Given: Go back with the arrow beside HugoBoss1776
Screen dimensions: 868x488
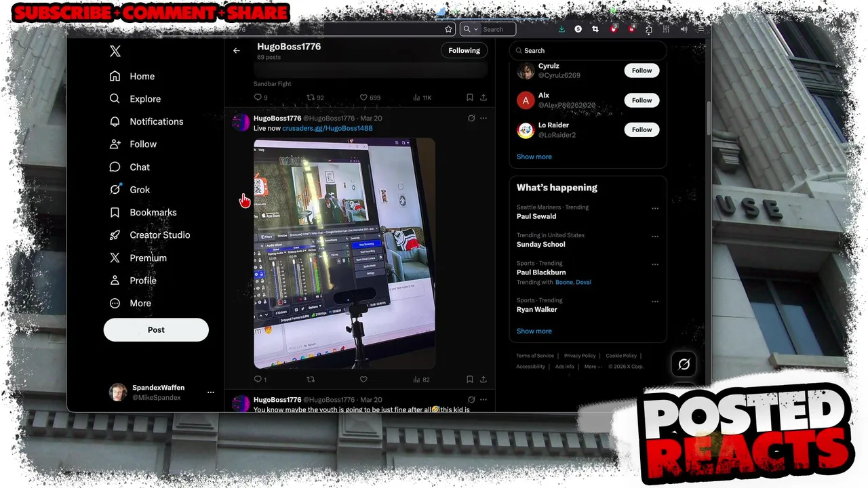Looking at the screenshot, I should click(237, 51).
